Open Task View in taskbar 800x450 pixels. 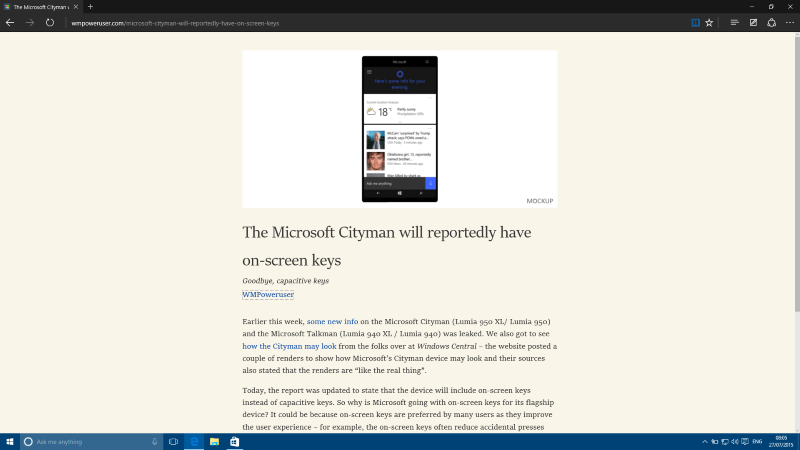point(173,441)
